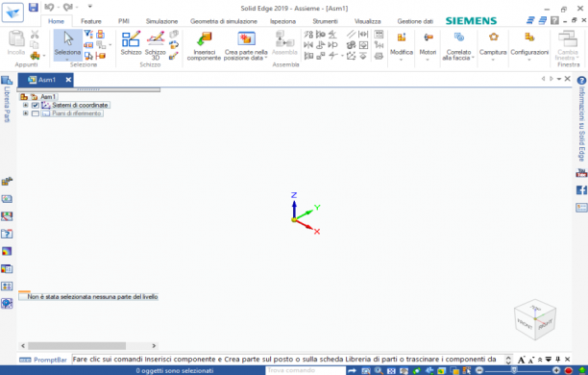Expand the Piani di riferimento tree node
588x375 pixels.
pyautogui.click(x=26, y=113)
